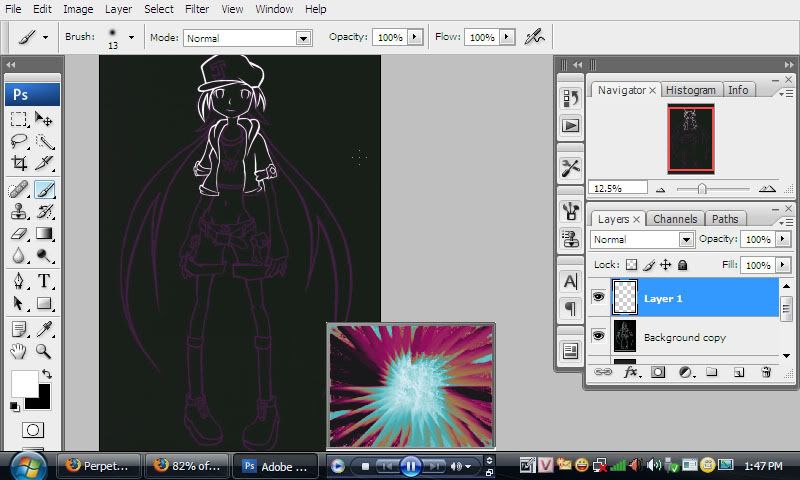The height and width of the screenshot is (480, 800).
Task: Select the Lasso tool
Action: (x=19, y=141)
